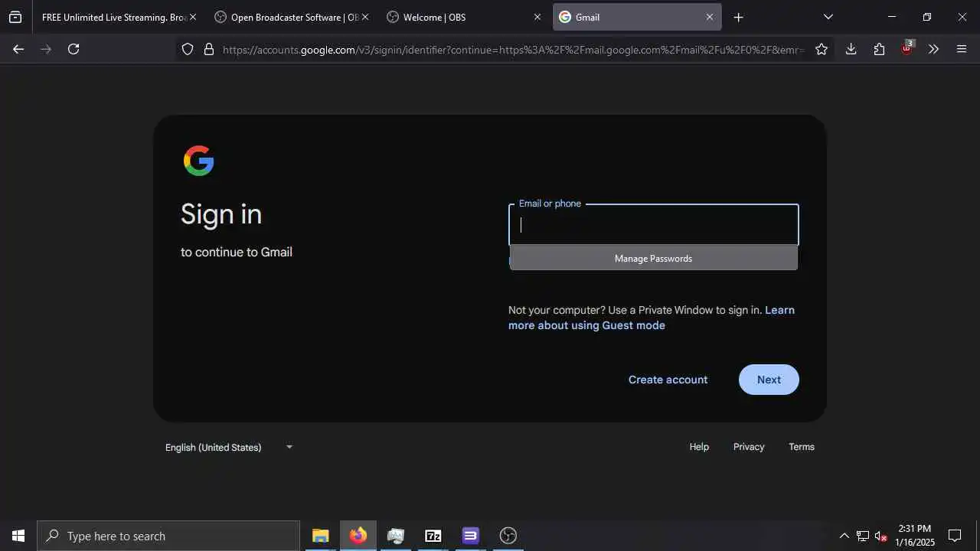
Task: Close the Welcome | OBS tab
Action: pos(537,17)
